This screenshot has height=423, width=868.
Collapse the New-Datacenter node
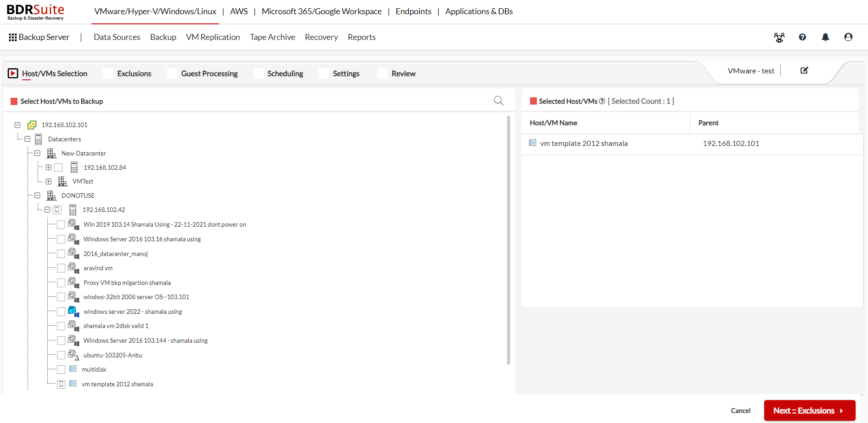(x=38, y=153)
